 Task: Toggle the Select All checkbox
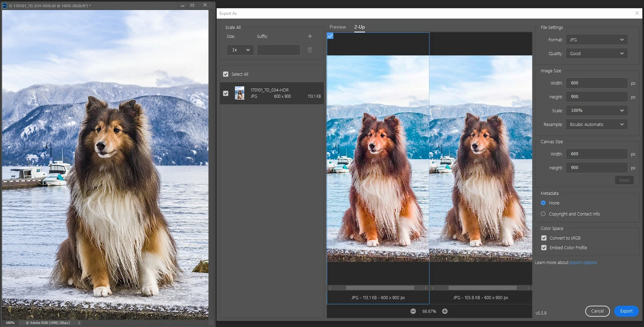pyautogui.click(x=226, y=74)
